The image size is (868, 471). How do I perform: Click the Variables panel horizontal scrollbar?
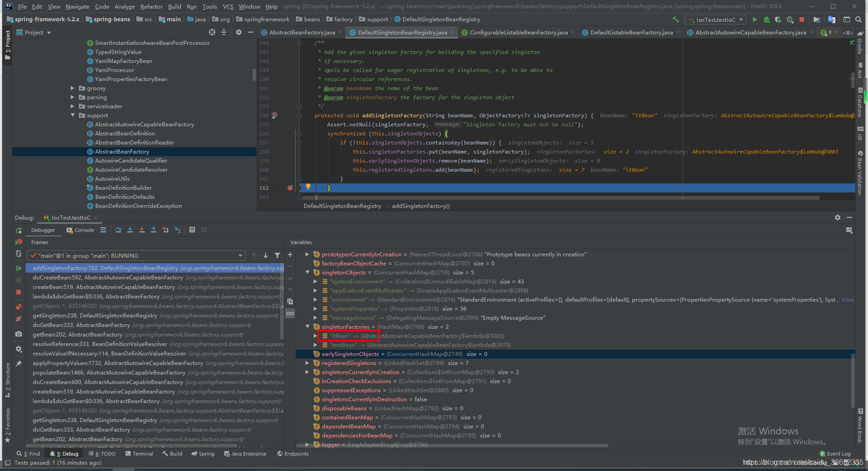(x=453, y=445)
